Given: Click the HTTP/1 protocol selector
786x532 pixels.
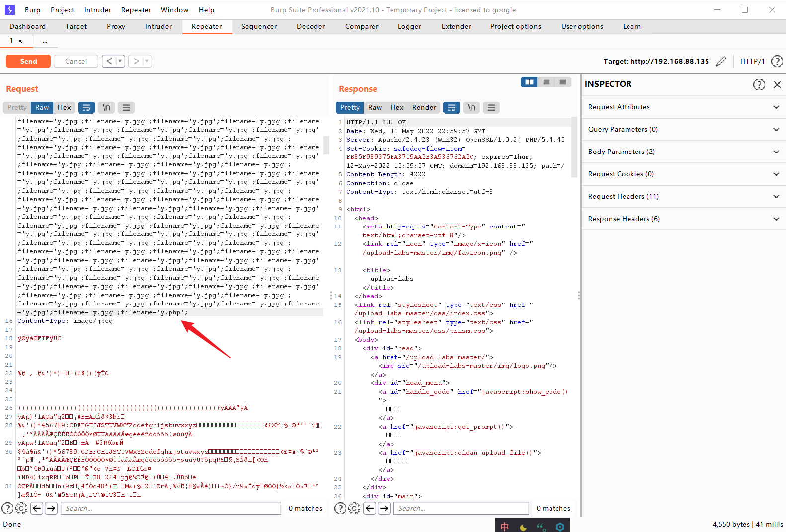Looking at the screenshot, I should point(752,61).
